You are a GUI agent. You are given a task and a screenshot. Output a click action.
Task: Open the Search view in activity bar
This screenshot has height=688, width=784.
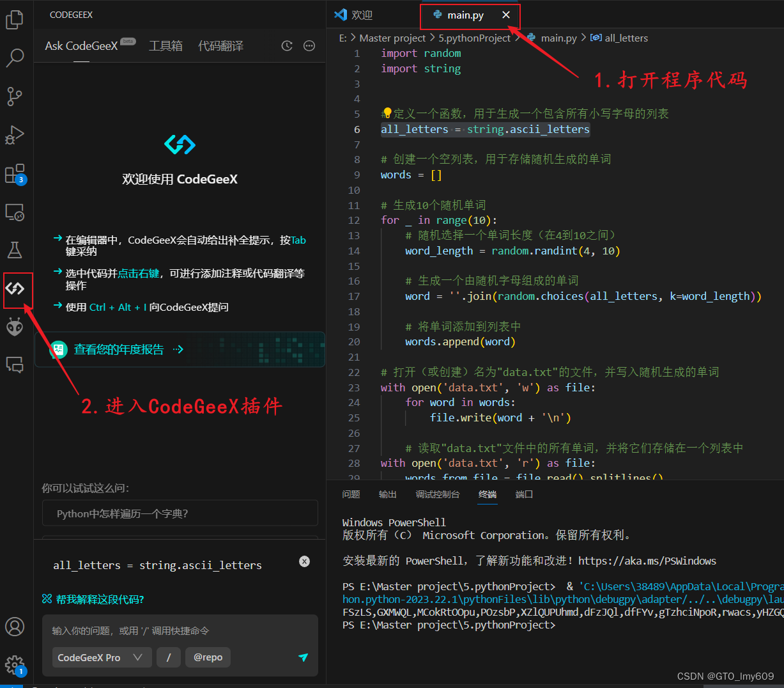(x=14, y=58)
